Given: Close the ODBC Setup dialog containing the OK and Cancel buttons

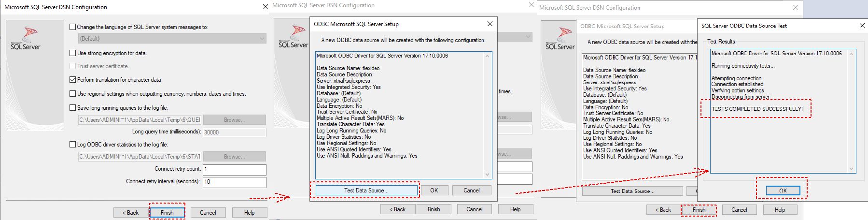Looking at the screenshot, I should 490,24.
